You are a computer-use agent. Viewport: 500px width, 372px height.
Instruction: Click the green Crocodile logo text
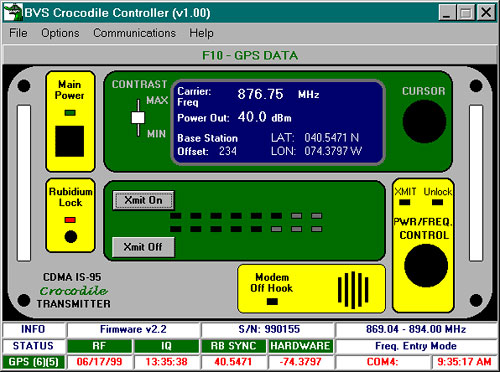click(74, 291)
